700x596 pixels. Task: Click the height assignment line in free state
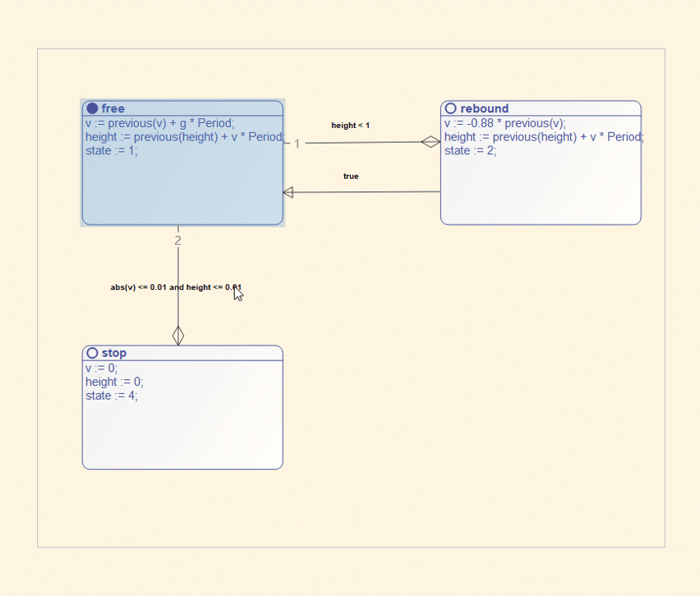[x=185, y=137]
